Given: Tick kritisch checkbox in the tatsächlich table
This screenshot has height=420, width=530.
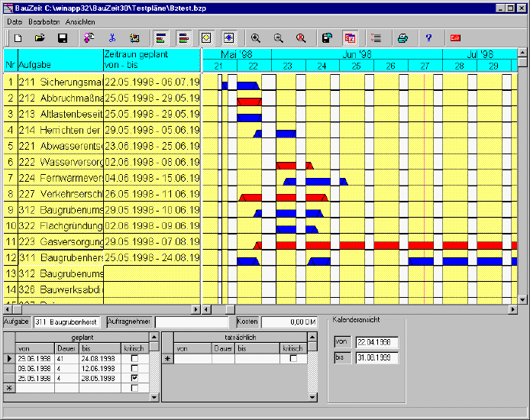Looking at the screenshot, I should coord(292,358).
